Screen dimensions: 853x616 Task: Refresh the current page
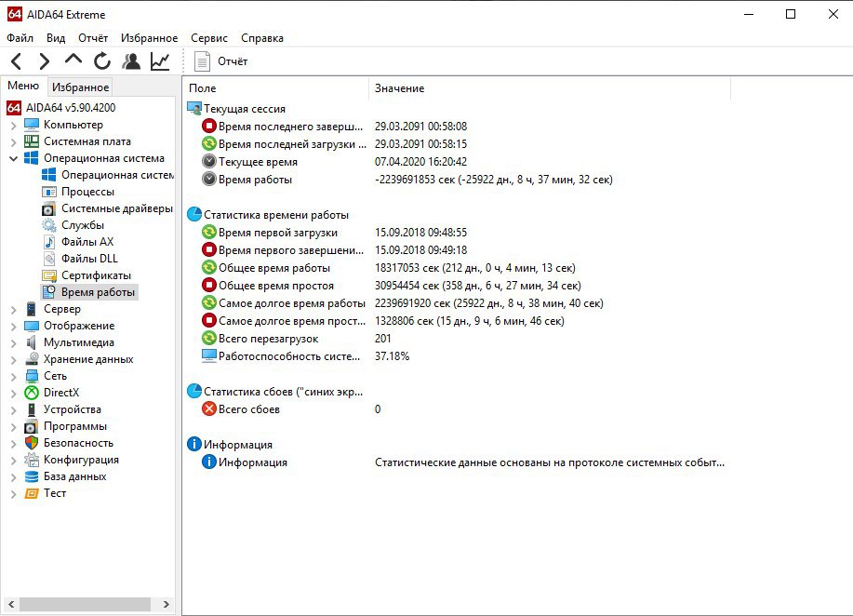pos(102,61)
